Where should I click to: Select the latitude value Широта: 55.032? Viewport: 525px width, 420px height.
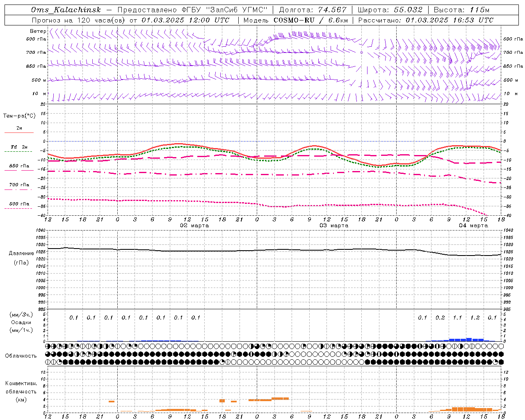[390, 10]
